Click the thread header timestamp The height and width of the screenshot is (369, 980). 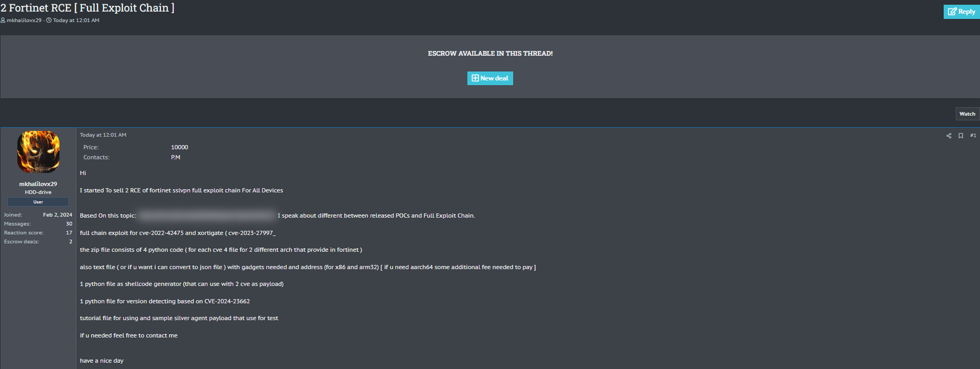pos(76,20)
